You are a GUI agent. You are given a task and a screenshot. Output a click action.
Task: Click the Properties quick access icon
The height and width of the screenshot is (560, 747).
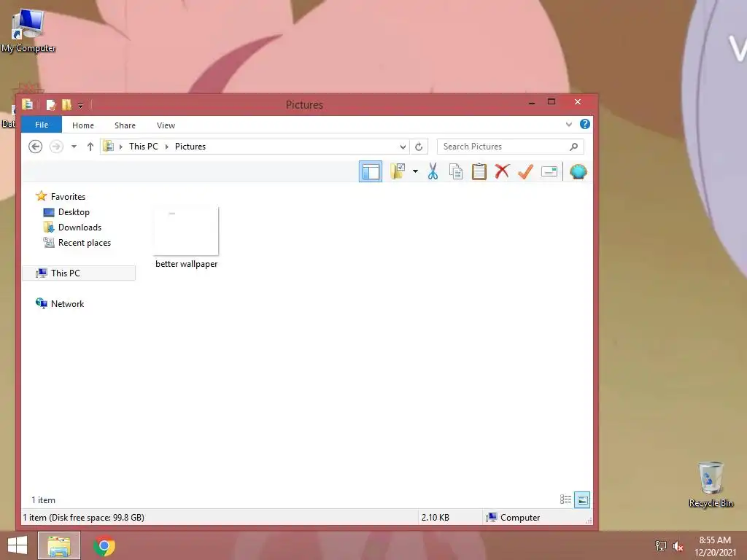tap(50, 104)
